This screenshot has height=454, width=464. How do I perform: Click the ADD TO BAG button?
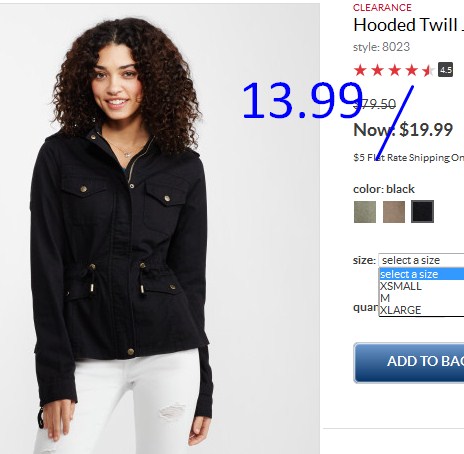pos(409,363)
